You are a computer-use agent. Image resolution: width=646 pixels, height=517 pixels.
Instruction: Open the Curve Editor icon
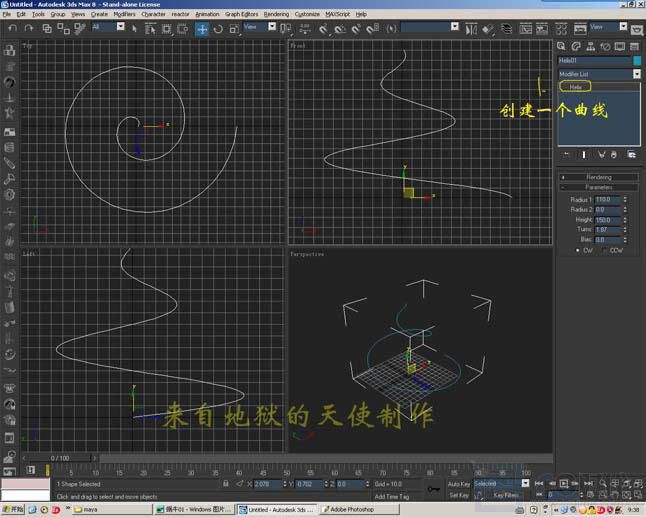tap(525, 29)
